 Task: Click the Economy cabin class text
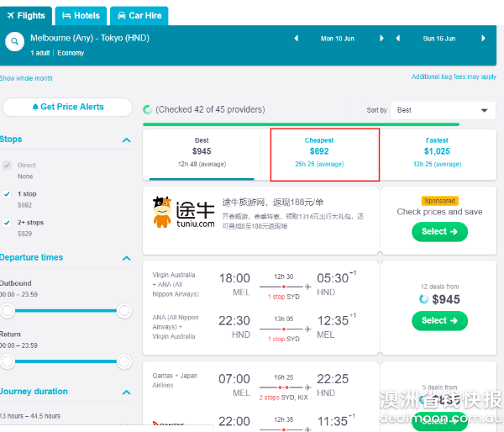(71, 53)
